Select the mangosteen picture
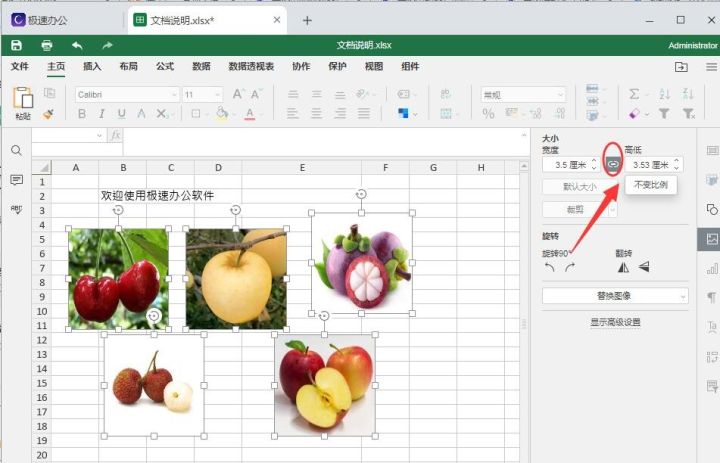 pyautogui.click(x=362, y=263)
